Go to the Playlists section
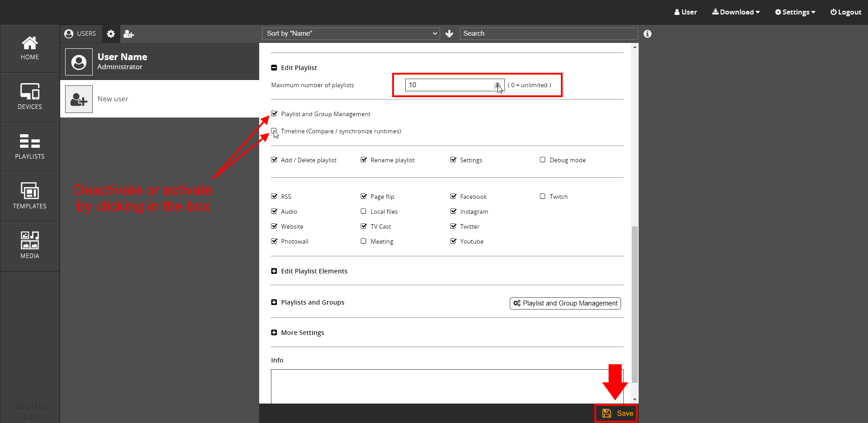868x423 pixels. point(30,147)
